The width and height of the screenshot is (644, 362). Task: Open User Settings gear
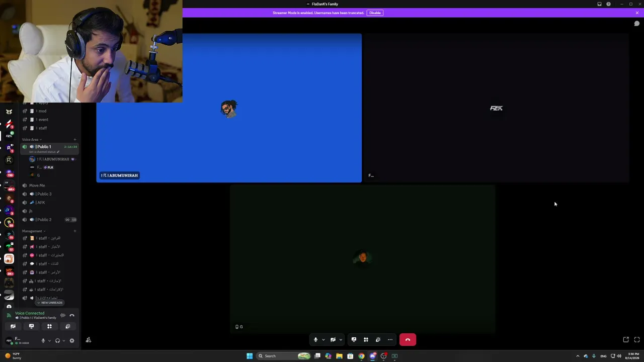tap(72, 340)
